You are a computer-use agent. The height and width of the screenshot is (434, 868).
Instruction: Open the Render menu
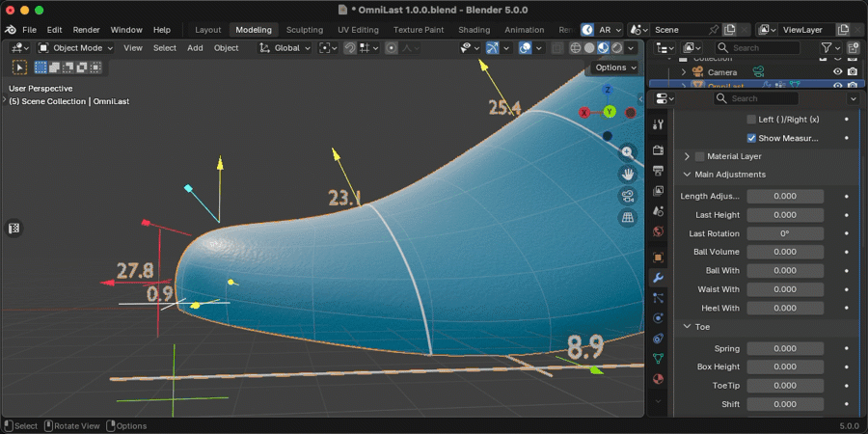(87, 30)
